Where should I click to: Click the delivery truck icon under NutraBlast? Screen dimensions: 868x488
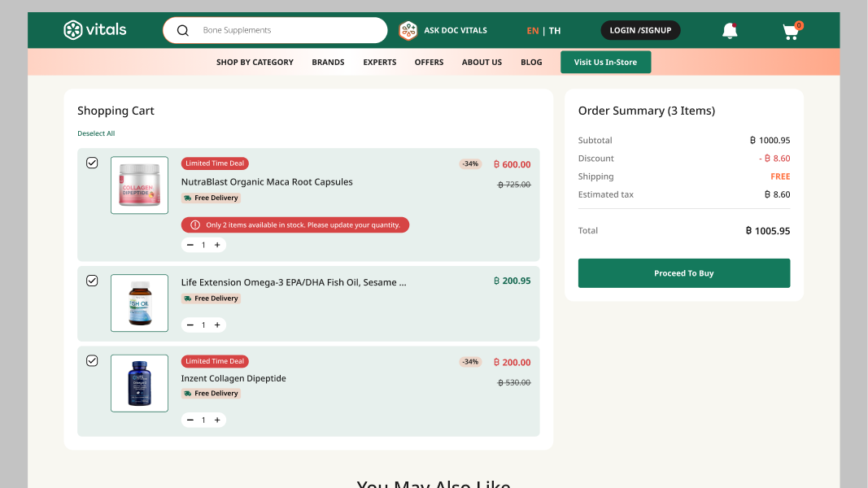pyautogui.click(x=188, y=198)
